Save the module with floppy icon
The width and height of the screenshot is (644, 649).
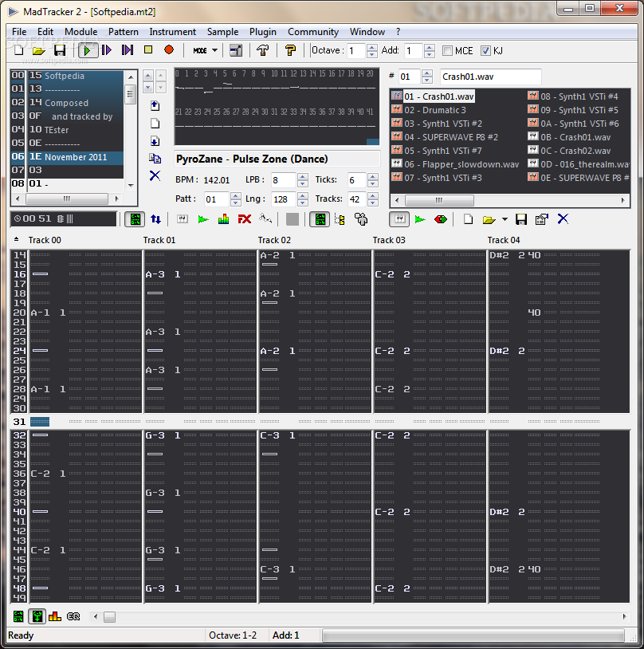pyautogui.click(x=60, y=50)
